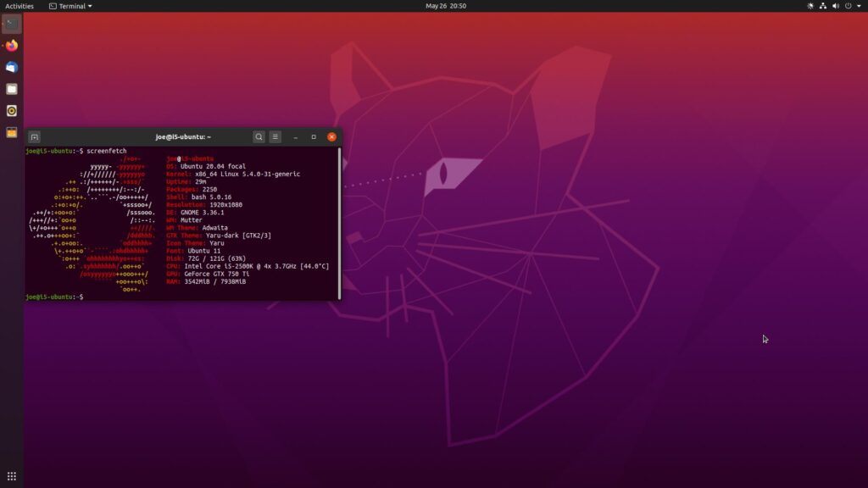Screen dimensions: 868x488
Task: Open the Activities overview
Action: pyautogui.click(x=19, y=6)
